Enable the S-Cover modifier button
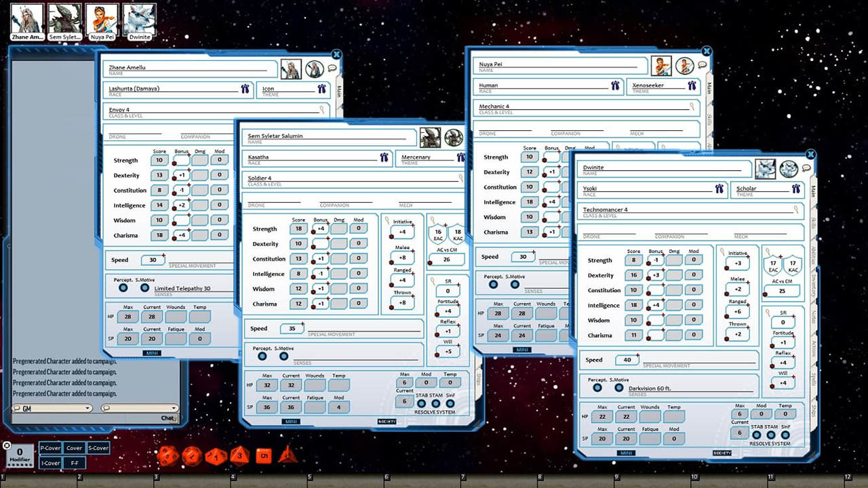This screenshot has height=488, width=868. coord(98,448)
